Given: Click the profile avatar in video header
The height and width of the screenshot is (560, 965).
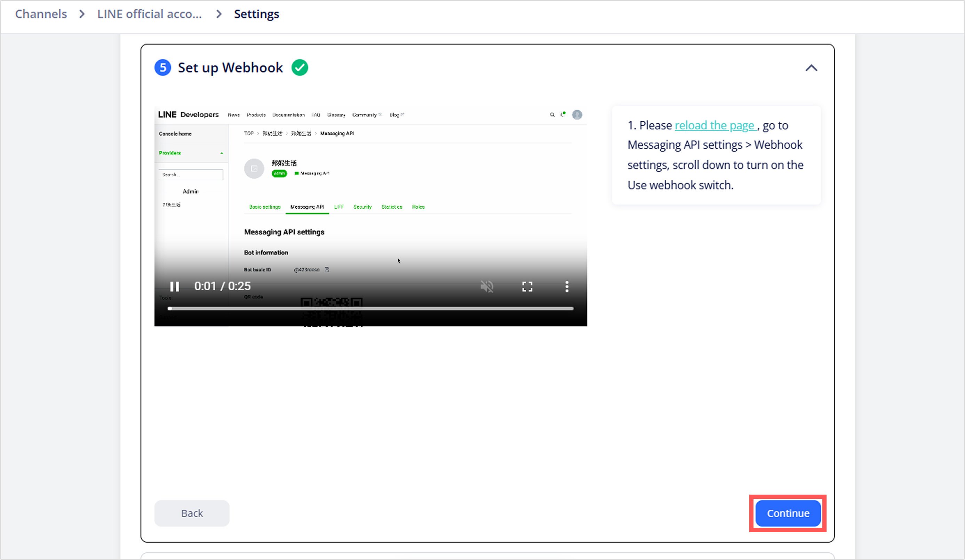Looking at the screenshot, I should point(577,114).
